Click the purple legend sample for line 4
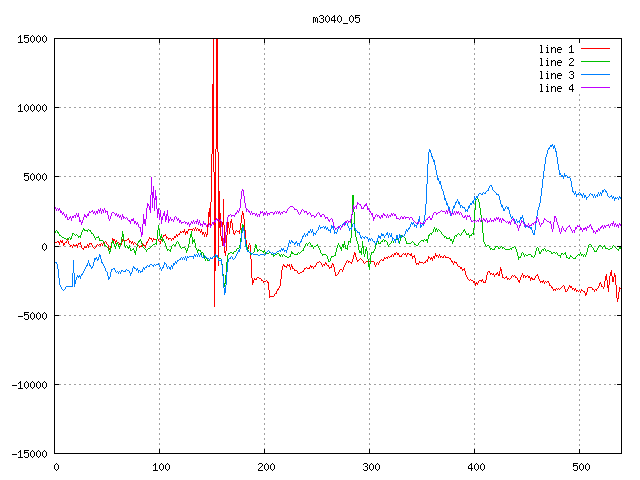Image resolution: width=640 pixels, height=480 pixels. tap(596, 88)
